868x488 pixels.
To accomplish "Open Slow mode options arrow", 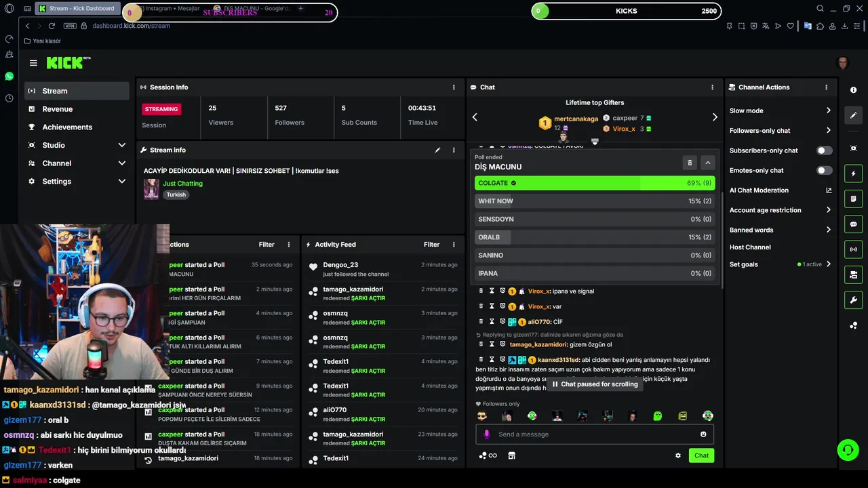I will point(828,110).
